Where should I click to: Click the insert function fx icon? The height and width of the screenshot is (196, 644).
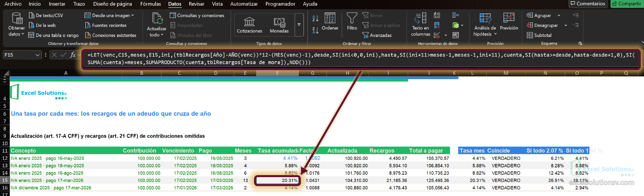click(73, 55)
